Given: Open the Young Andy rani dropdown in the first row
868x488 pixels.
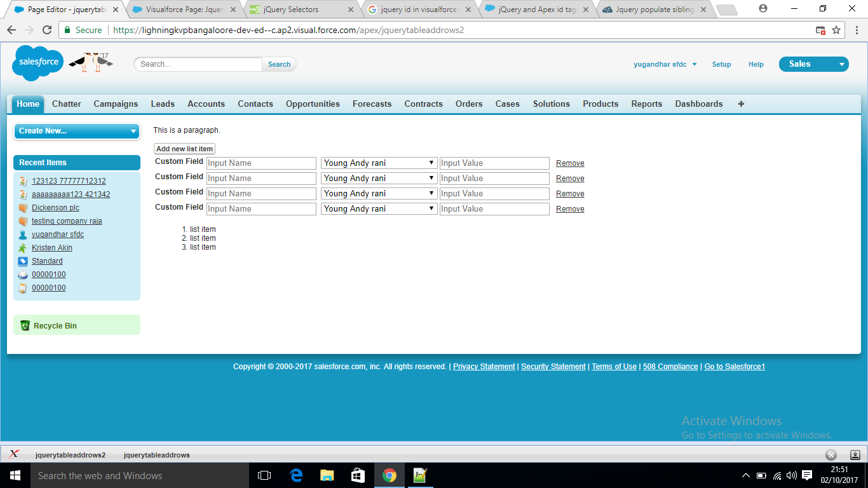Looking at the screenshot, I should coord(379,163).
